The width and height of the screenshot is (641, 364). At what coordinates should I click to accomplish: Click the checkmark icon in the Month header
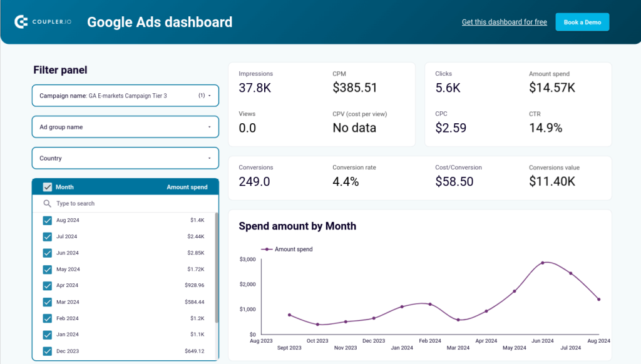click(47, 186)
